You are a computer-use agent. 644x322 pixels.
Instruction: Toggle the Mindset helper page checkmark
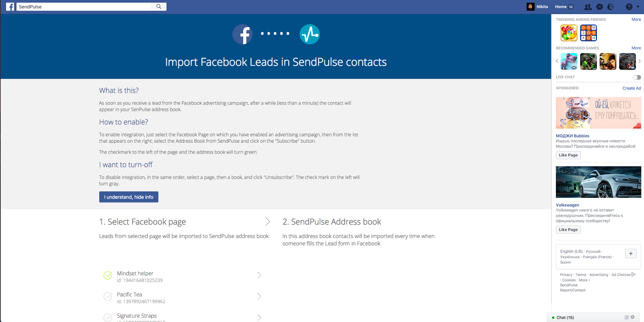[108, 275]
